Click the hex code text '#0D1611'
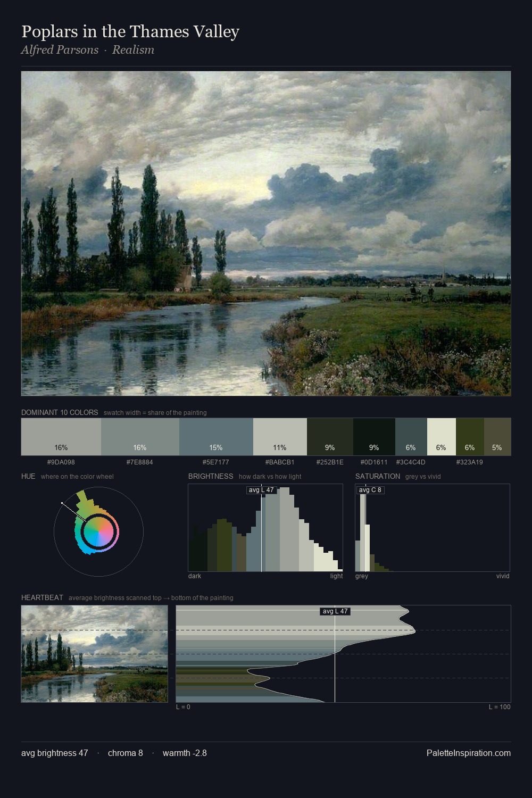Viewport: 532px width, 798px height. pyautogui.click(x=374, y=462)
